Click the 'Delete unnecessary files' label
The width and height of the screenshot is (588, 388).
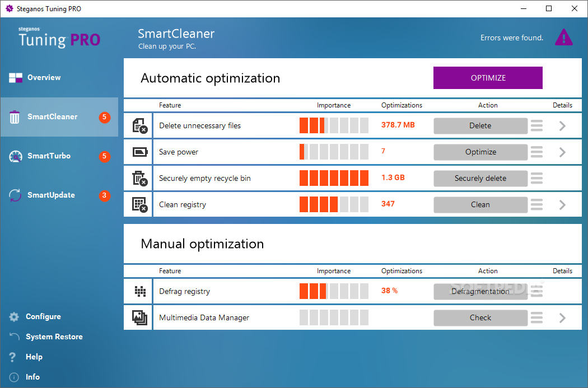pos(200,125)
